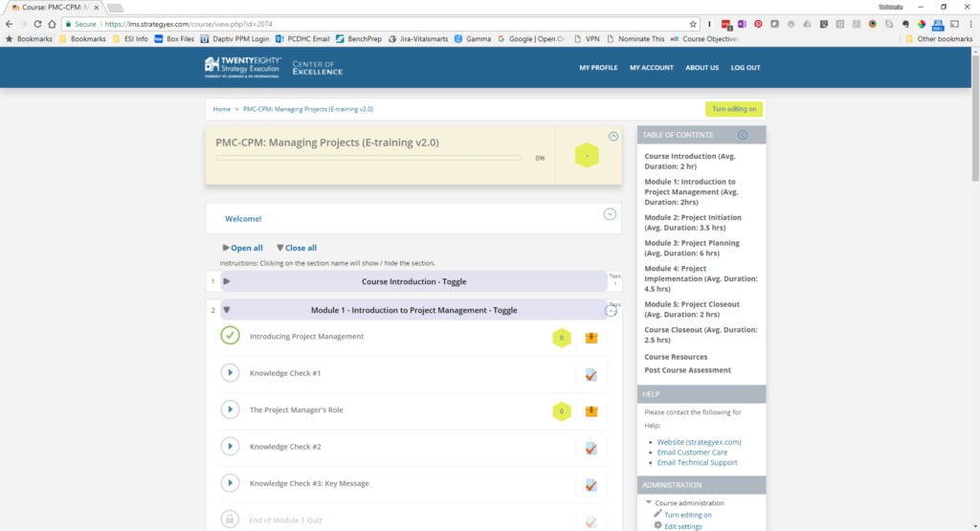Viewport: 980px width, 531px height.
Task: Bookmark page with the star icon
Action: click(693, 24)
